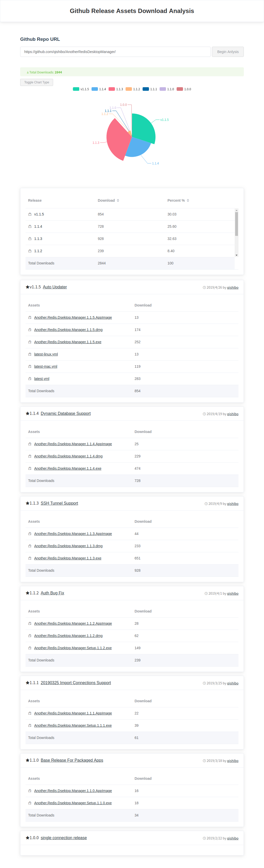Image resolution: width=264 pixels, height=868 pixels.
Task: Open the Another.Redis.Dsektop.Manager.1.1.4.exe asset link
Action: [x=67, y=469]
